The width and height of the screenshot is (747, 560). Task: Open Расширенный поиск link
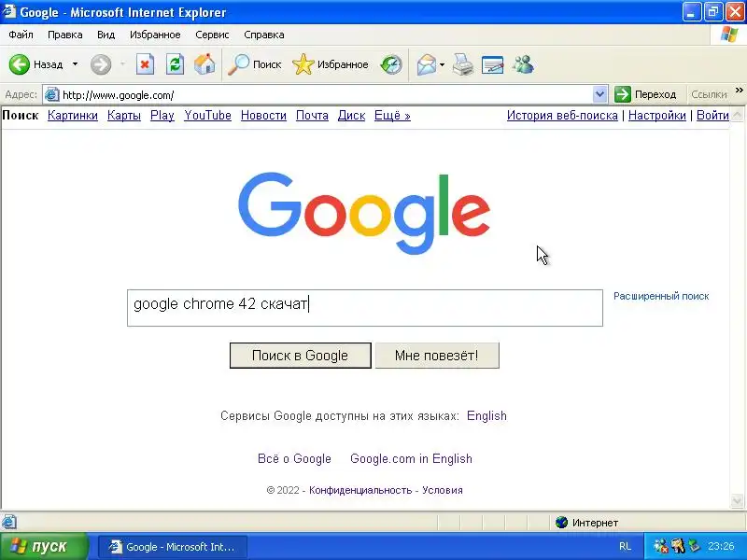tap(661, 296)
